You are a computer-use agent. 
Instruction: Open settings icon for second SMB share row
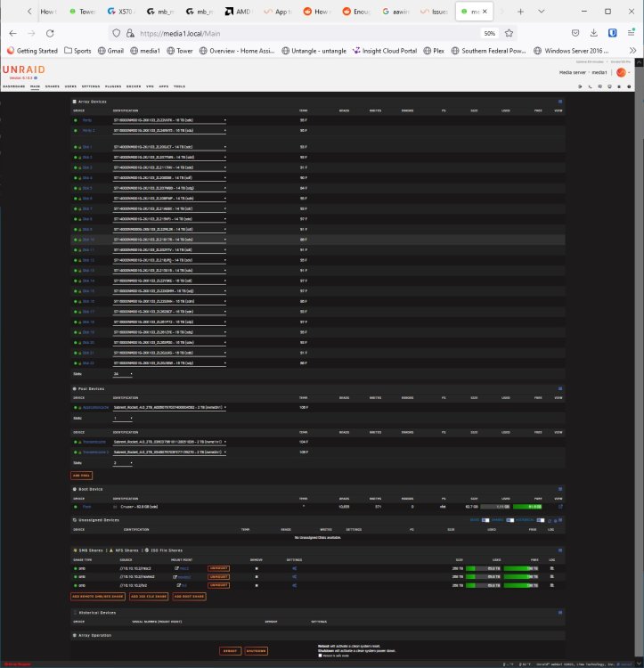pos(294,577)
